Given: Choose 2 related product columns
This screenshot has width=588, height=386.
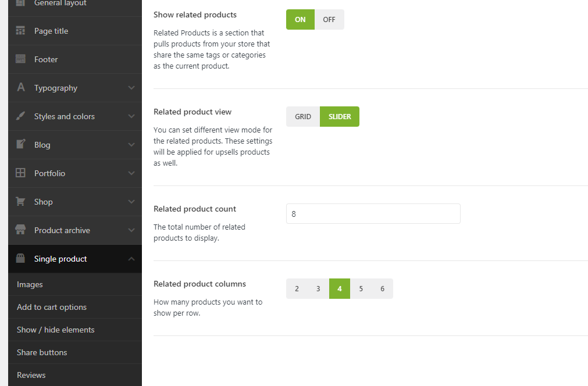Looking at the screenshot, I should pyautogui.click(x=297, y=289).
